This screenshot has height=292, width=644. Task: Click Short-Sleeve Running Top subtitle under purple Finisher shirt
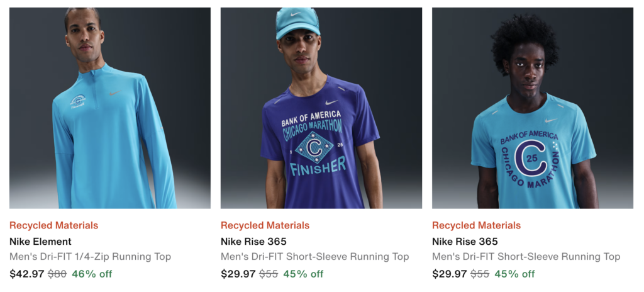pyautogui.click(x=314, y=257)
